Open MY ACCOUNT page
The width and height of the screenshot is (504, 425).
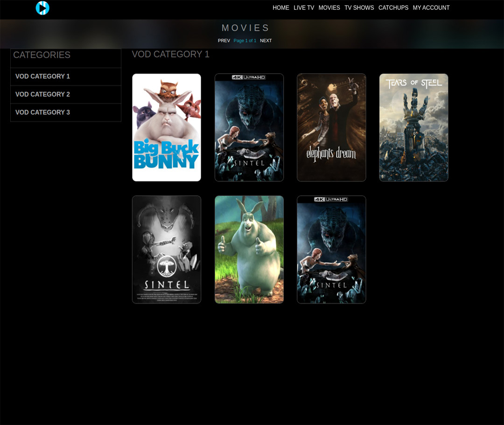coord(431,8)
